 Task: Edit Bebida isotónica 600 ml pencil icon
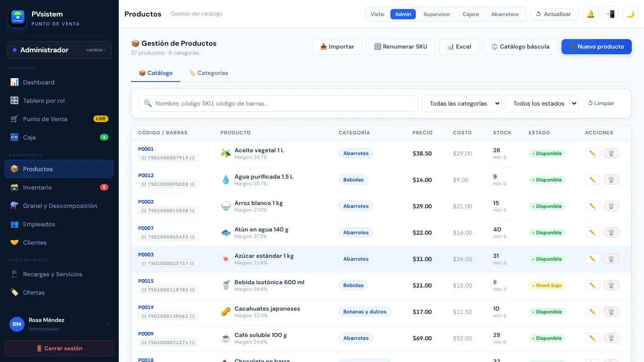(x=592, y=285)
